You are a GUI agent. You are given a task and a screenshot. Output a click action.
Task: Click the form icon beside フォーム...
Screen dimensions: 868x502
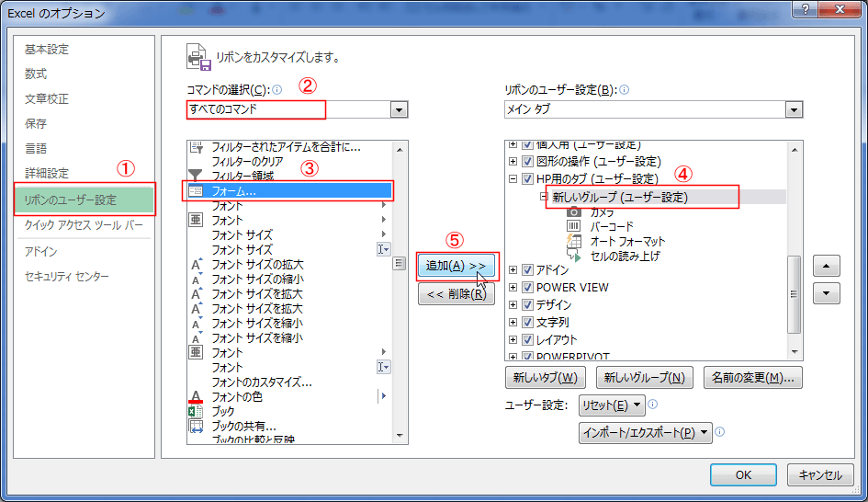pyautogui.click(x=196, y=190)
